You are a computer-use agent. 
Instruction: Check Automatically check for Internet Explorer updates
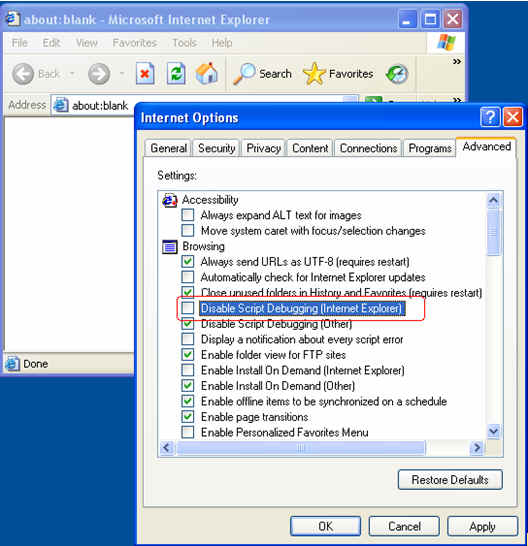pos(188,277)
